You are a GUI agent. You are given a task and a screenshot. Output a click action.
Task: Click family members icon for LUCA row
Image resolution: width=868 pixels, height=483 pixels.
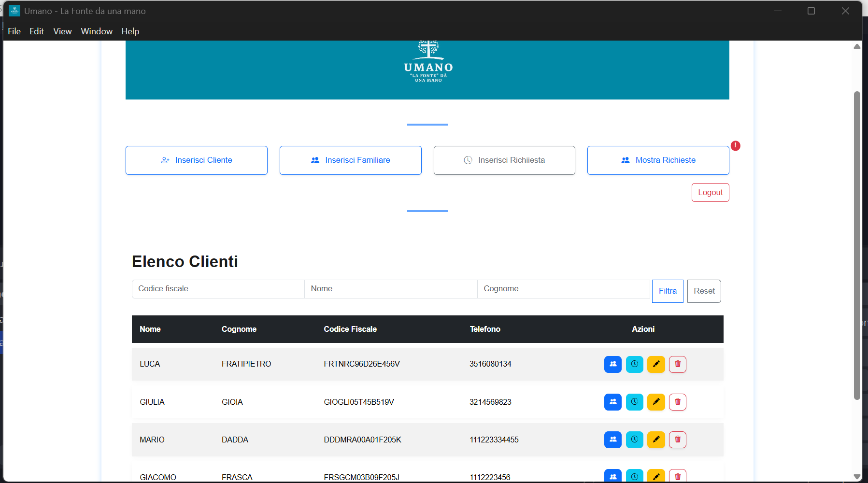click(612, 364)
